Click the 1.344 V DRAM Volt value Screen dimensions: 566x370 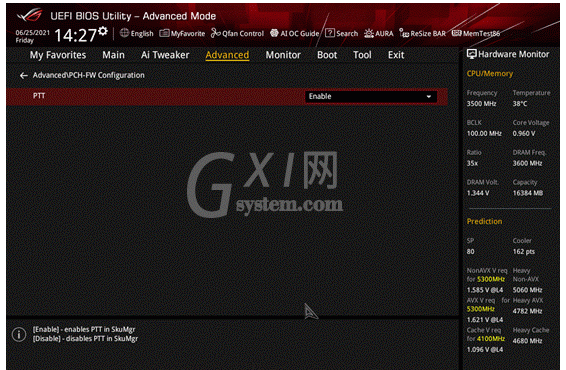pyautogui.click(x=478, y=193)
